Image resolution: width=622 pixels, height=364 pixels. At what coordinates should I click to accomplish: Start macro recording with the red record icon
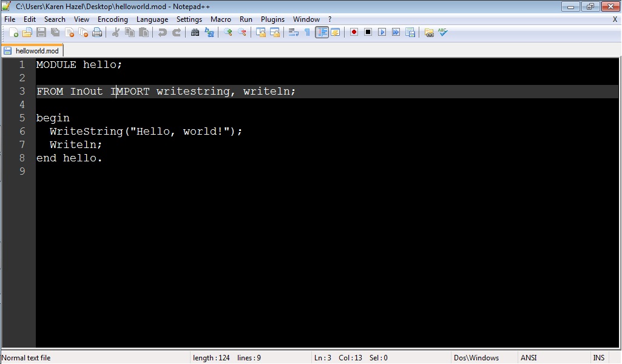coord(354,32)
